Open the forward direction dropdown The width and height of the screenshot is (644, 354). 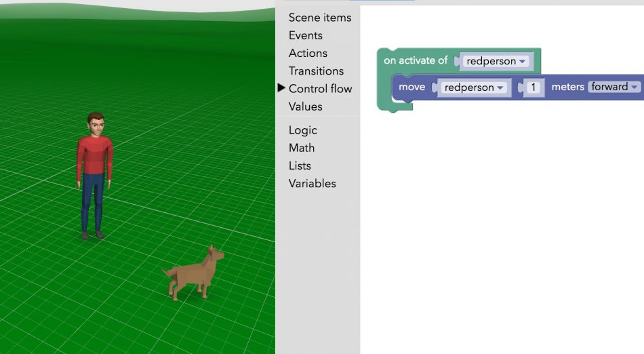point(614,87)
